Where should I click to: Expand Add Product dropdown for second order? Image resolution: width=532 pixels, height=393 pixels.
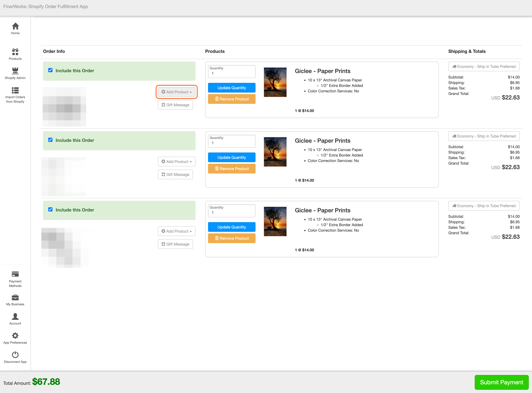(x=176, y=162)
